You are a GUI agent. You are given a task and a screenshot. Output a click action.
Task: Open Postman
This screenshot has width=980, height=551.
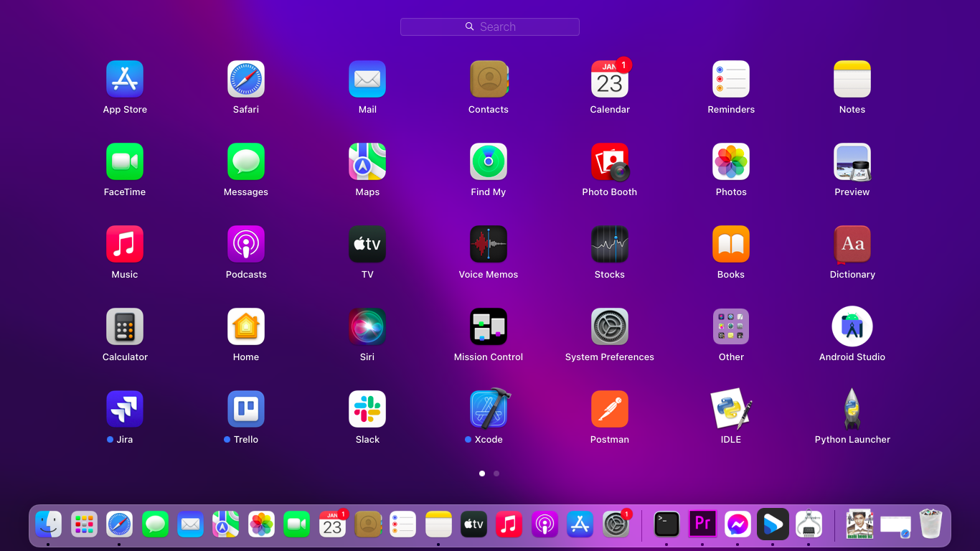tap(610, 409)
